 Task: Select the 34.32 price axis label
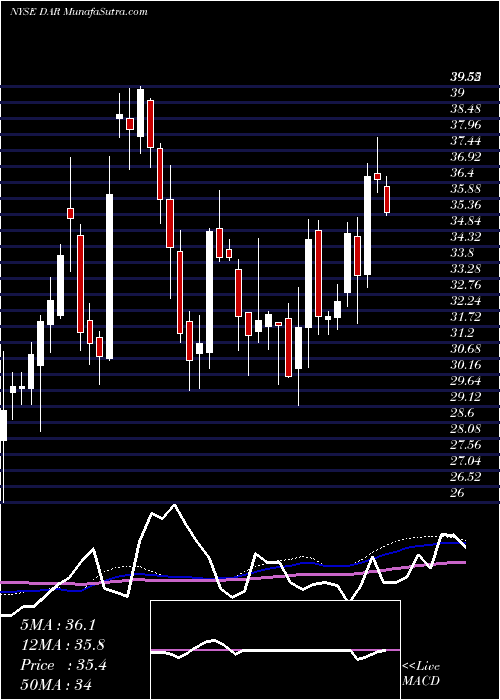click(x=465, y=237)
